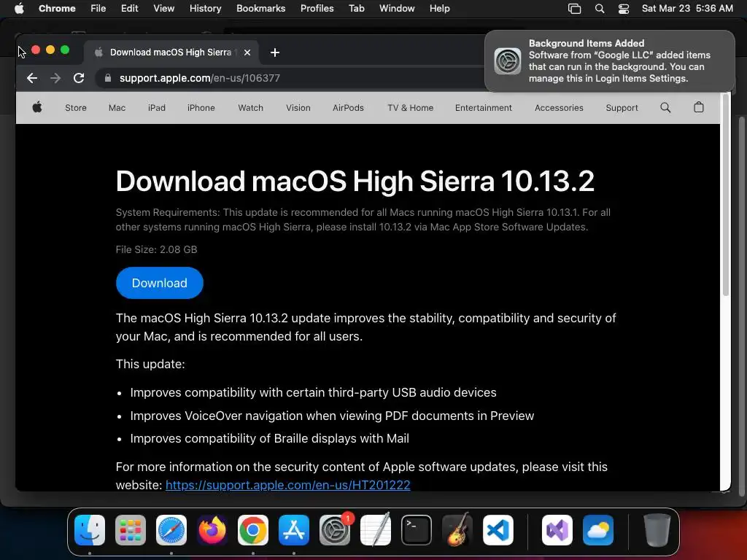Open the shopping bag icon
The image size is (747, 560).
click(699, 108)
